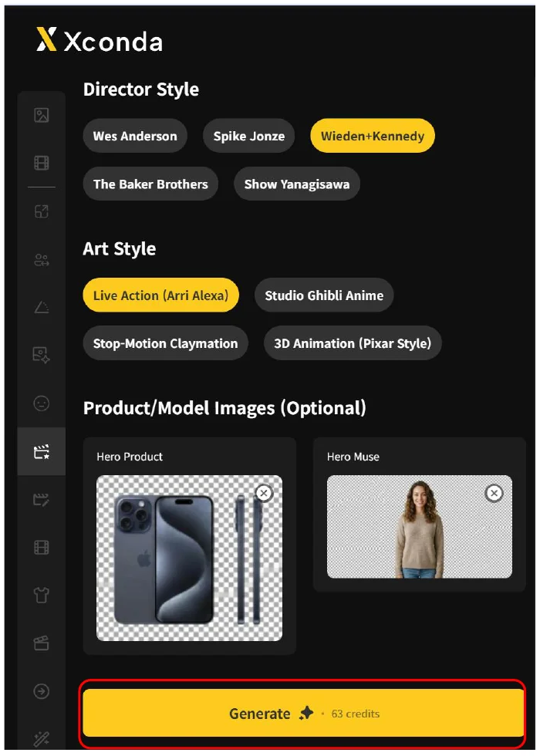Pick 3D Animation (Pixar Style)
Viewport: 540px width, 756px height.
point(353,343)
